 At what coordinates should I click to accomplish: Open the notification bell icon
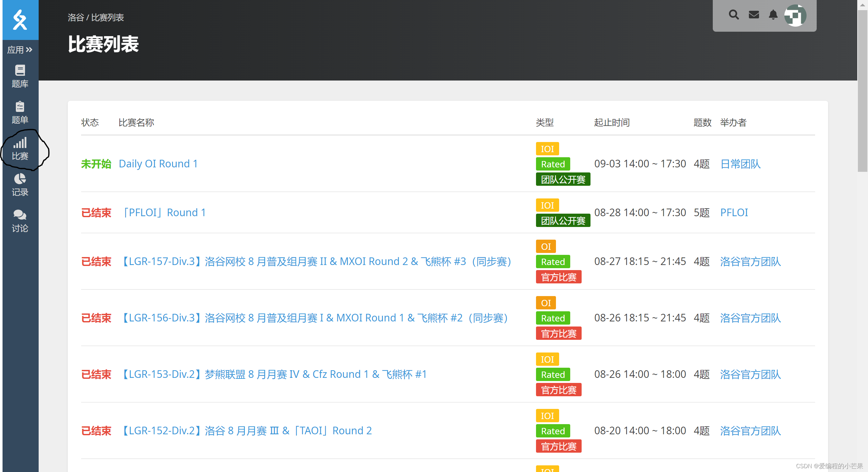pos(773,15)
